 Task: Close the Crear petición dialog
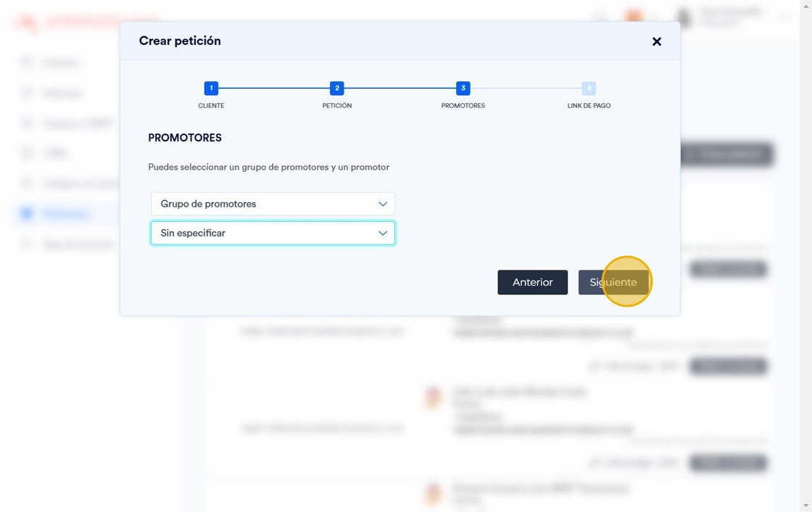point(657,41)
